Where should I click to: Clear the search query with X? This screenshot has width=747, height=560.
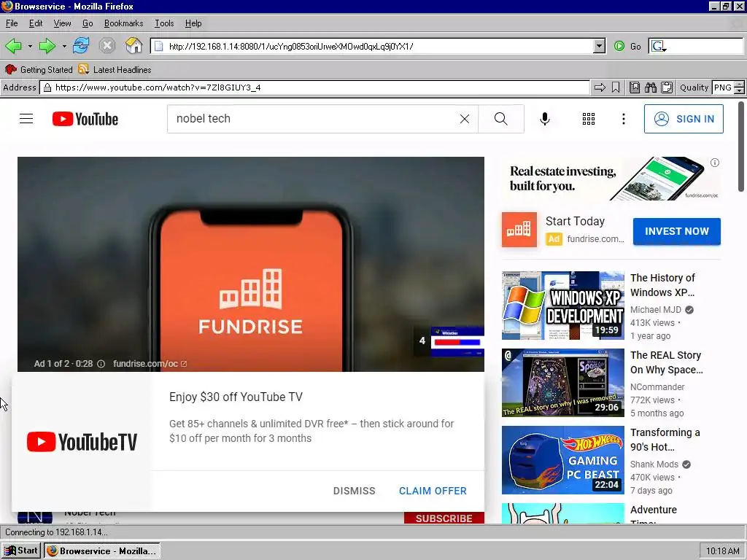click(x=465, y=119)
